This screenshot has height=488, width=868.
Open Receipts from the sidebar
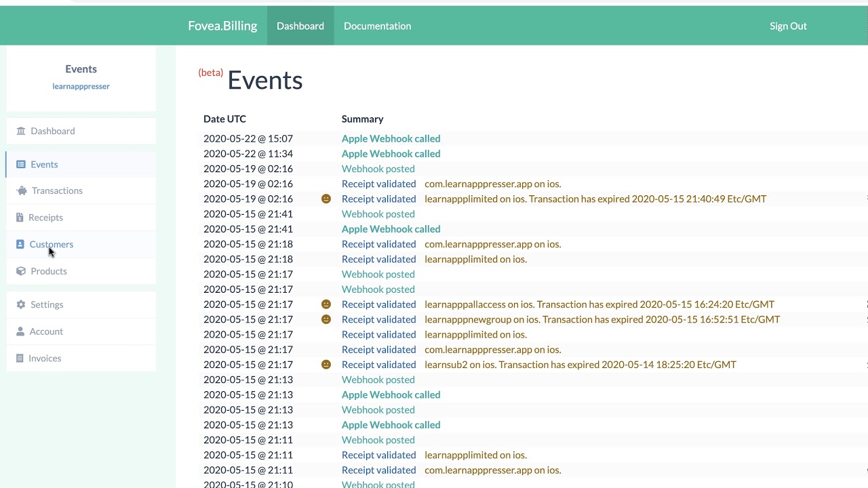point(81,218)
